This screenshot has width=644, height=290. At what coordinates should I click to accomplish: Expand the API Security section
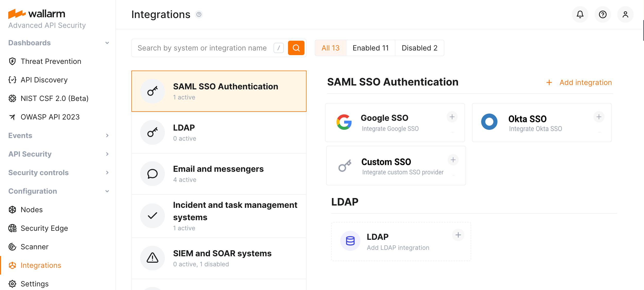tap(107, 154)
